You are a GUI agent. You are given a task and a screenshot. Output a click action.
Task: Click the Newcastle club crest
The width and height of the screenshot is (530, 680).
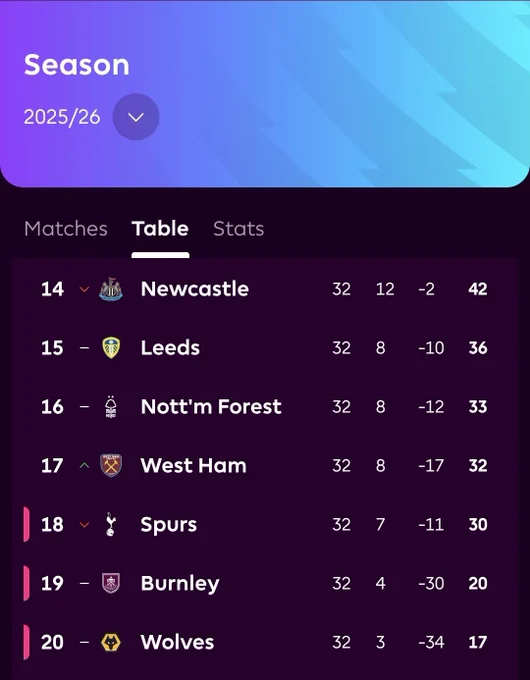pyautogui.click(x=111, y=289)
